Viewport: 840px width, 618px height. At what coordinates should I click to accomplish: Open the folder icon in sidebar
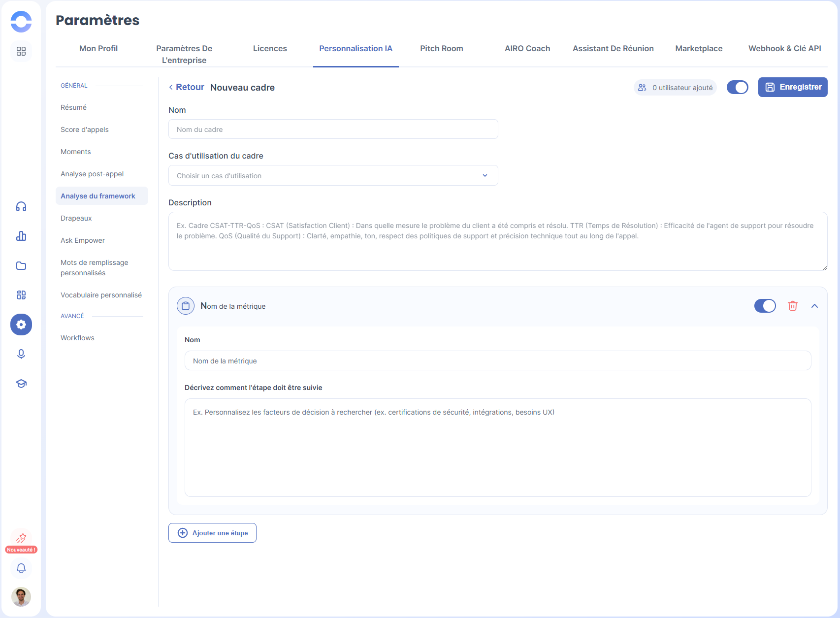(21, 266)
